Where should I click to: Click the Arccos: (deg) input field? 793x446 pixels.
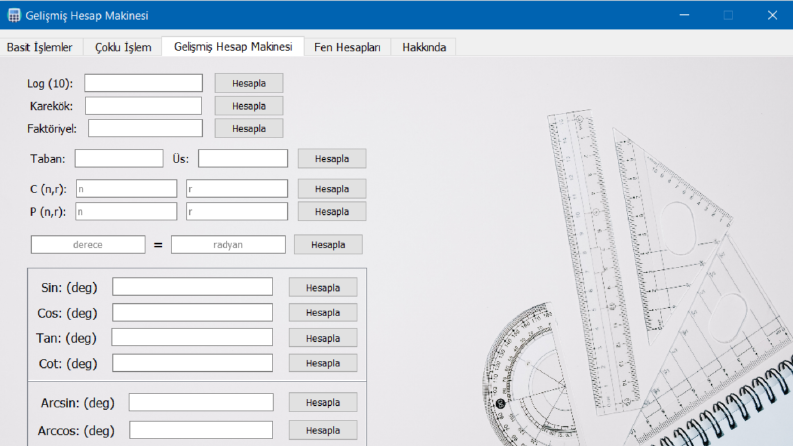(201, 430)
